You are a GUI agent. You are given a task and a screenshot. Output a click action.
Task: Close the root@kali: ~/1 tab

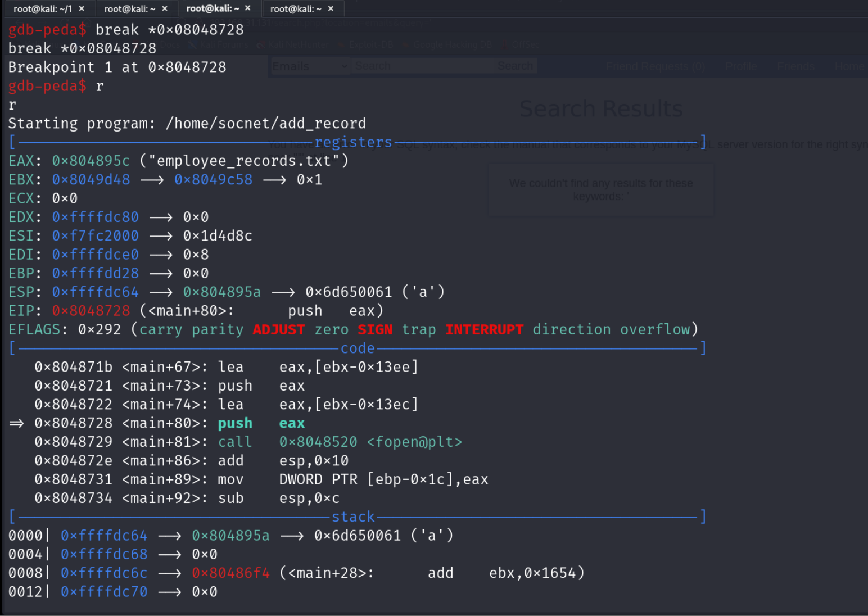82,8
